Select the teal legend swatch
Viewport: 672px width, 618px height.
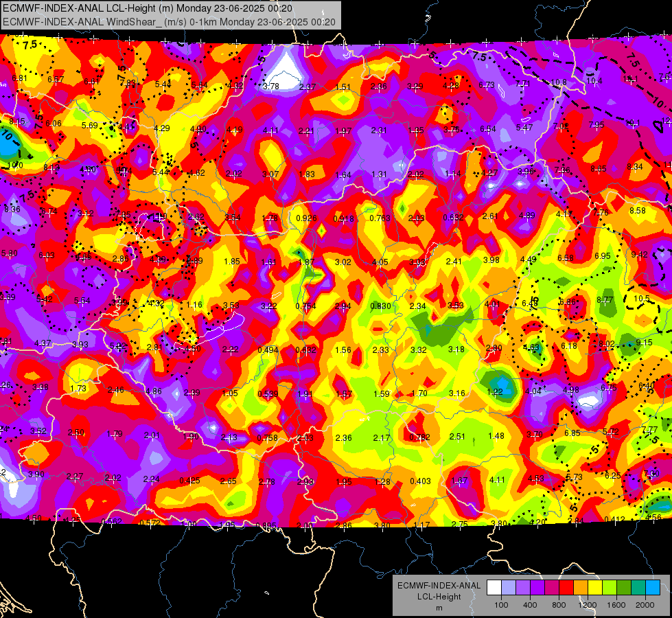[x=638, y=587]
